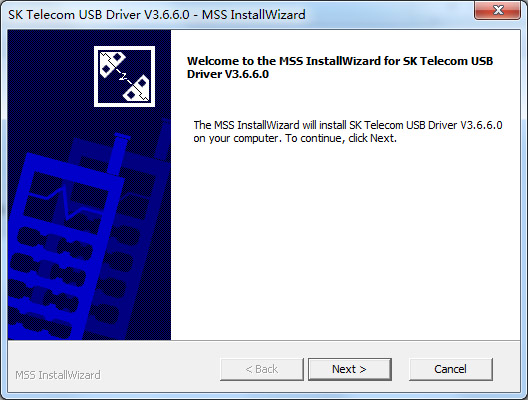Click the installer logo icon in the banner
528x400 pixels.
pyautogui.click(x=124, y=76)
